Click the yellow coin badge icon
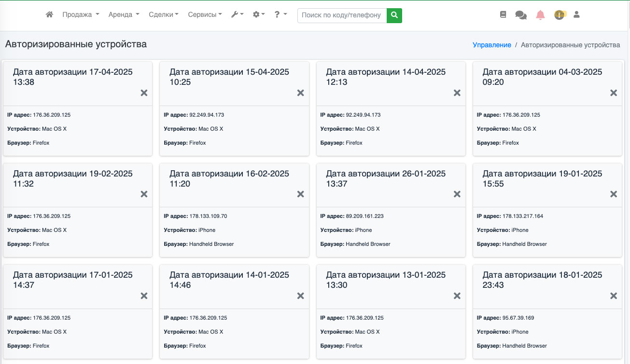The width and height of the screenshot is (630, 364). click(x=559, y=15)
